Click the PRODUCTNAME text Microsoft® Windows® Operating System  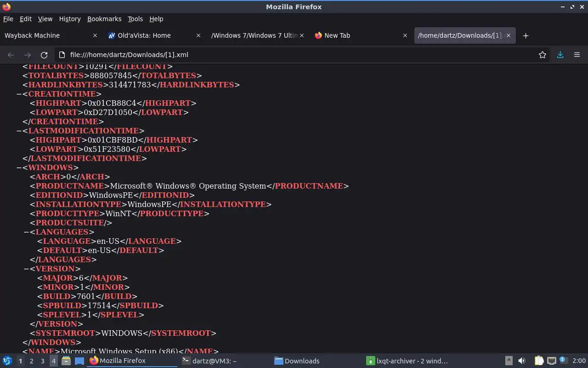[188, 186]
